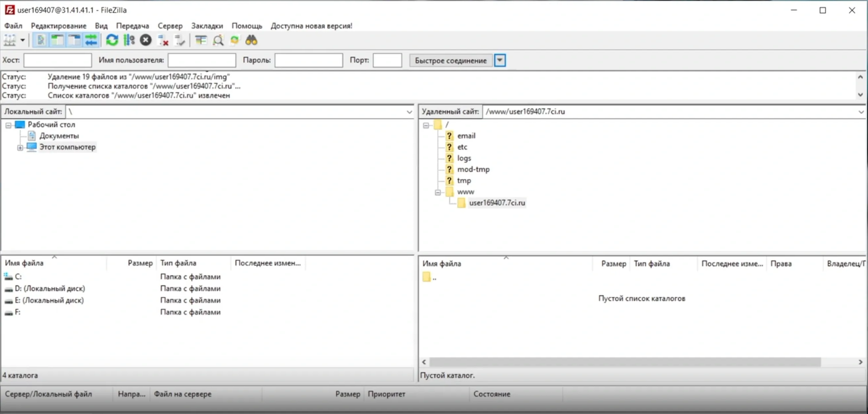This screenshot has height=414, width=868.
Task: Open the Site Manager icon
Action: [10, 40]
